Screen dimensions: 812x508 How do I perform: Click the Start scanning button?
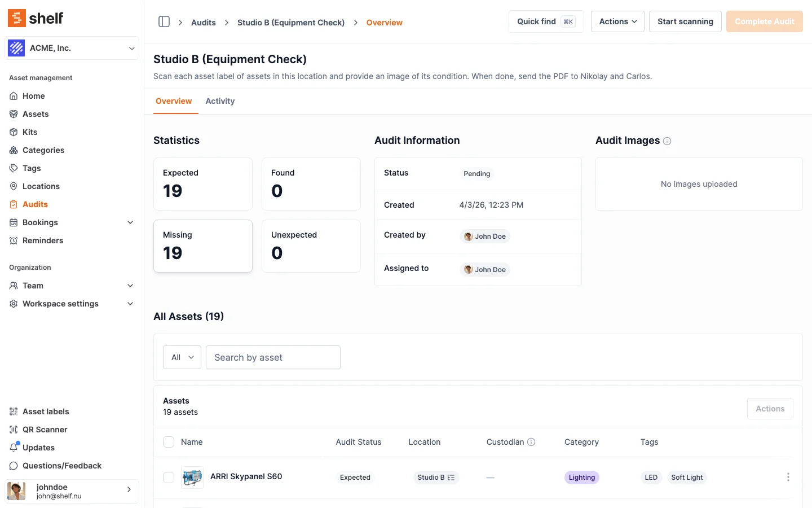[x=685, y=21]
